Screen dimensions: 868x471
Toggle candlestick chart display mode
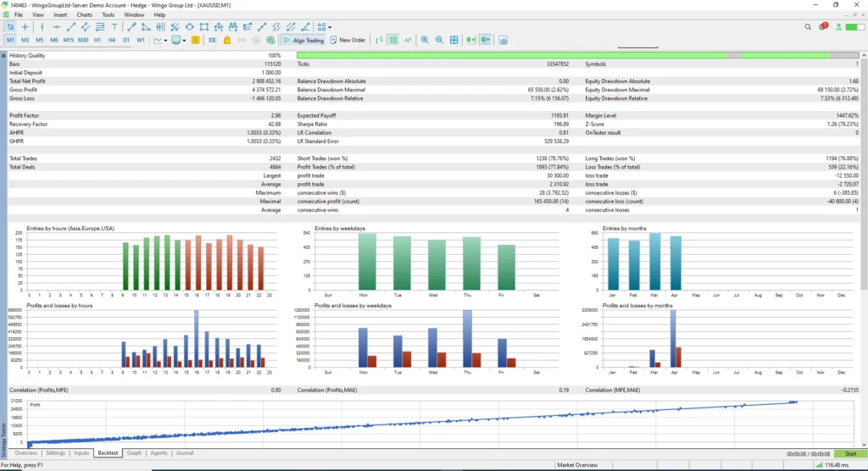(393, 40)
